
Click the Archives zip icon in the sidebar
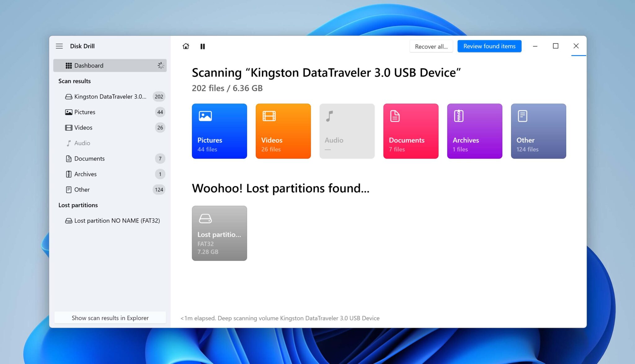tap(69, 174)
